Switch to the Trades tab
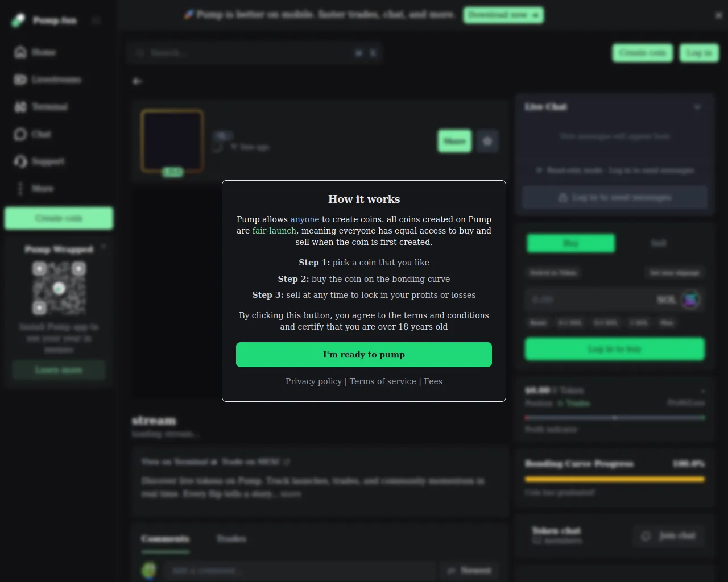This screenshot has height=582, width=728. tap(231, 538)
